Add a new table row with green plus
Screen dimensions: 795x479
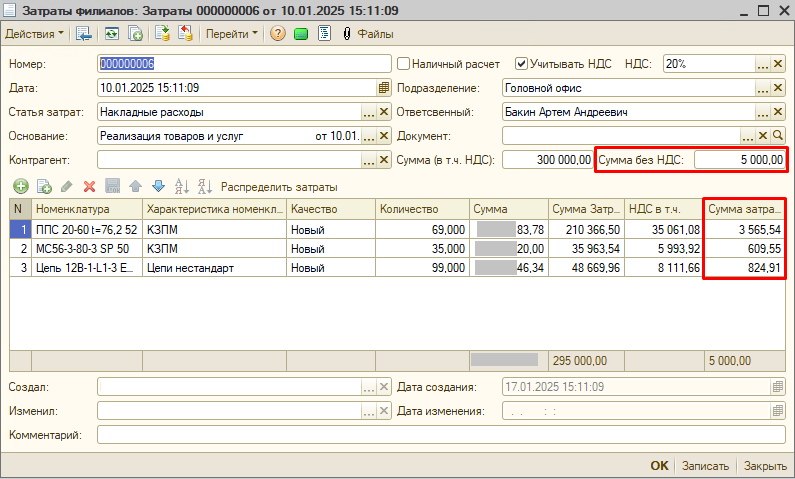click(x=21, y=187)
